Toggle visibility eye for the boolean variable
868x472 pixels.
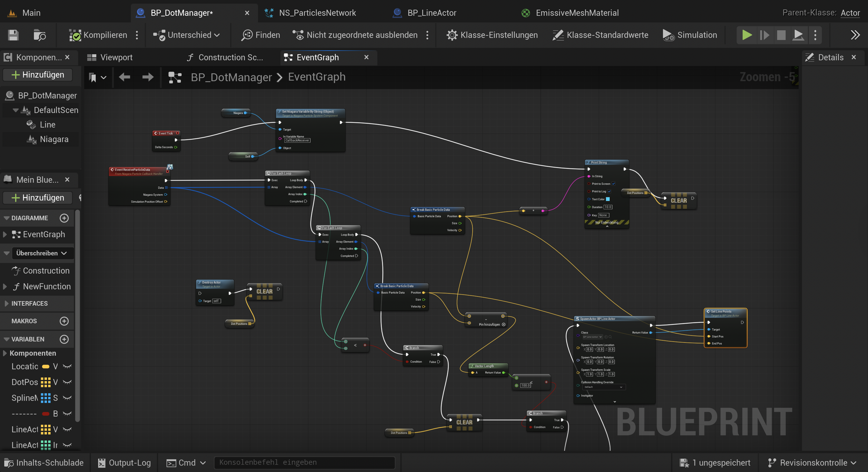tap(68, 414)
